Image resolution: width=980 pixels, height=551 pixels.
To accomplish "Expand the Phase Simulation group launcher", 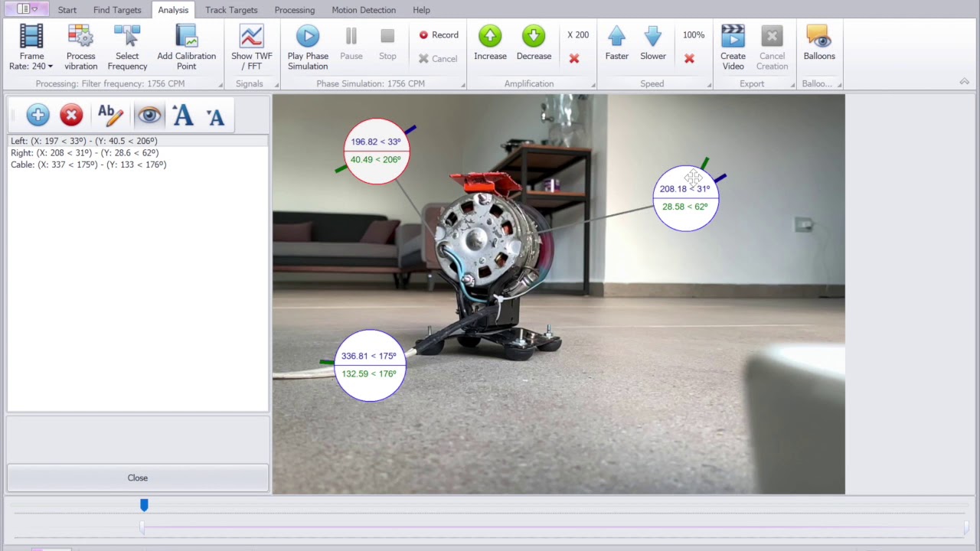I will coord(462,84).
